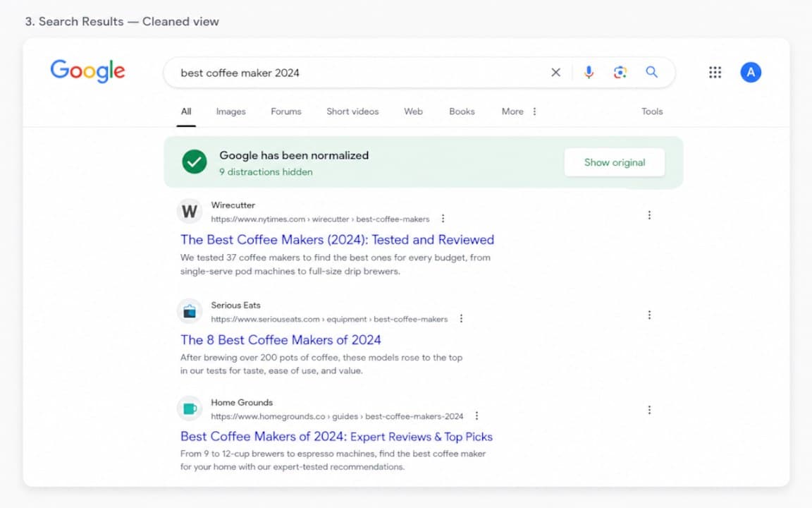Start voice search with the microphone icon

(589, 73)
